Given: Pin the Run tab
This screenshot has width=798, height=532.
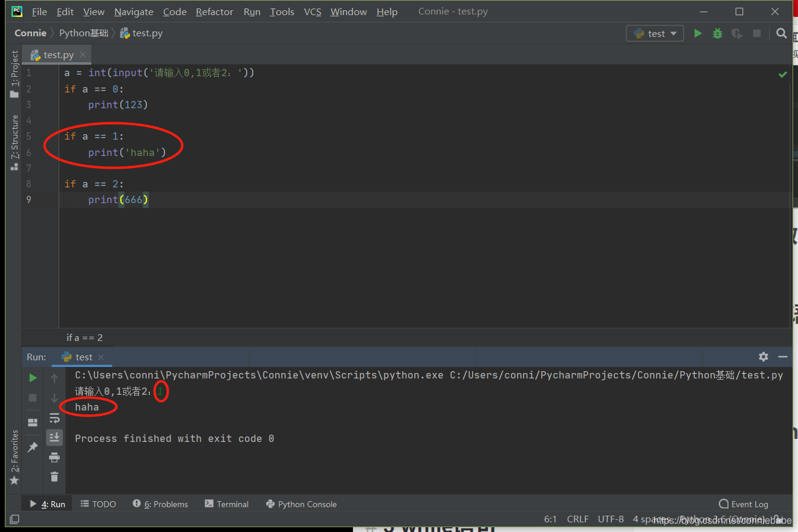Looking at the screenshot, I should point(33,447).
